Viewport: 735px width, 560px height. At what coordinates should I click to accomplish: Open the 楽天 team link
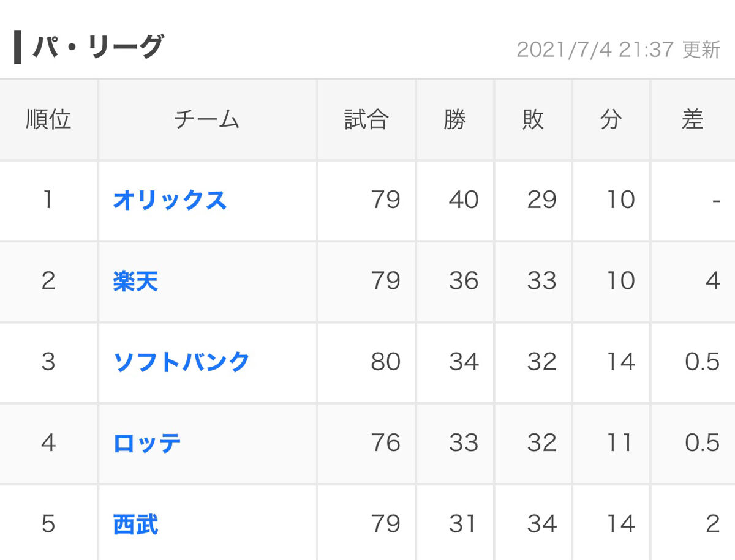pyautogui.click(x=135, y=281)
